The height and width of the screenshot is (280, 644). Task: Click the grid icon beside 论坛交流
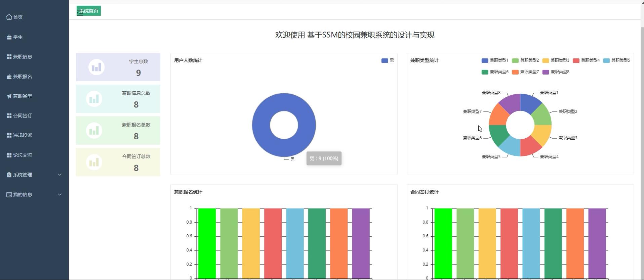tap(9, 155)
